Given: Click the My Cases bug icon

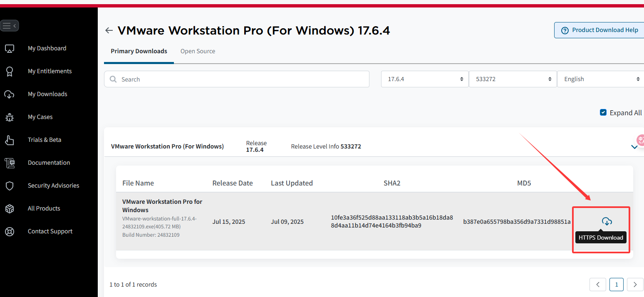Looking at the screenshot, I should click(10, 117).
